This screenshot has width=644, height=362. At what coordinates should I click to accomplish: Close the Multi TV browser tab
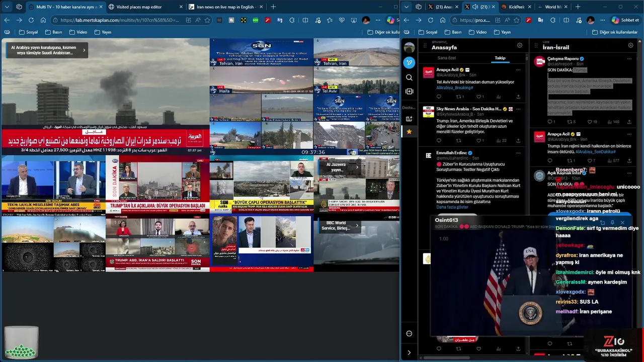pyautogui.click(x=101, y=7)
